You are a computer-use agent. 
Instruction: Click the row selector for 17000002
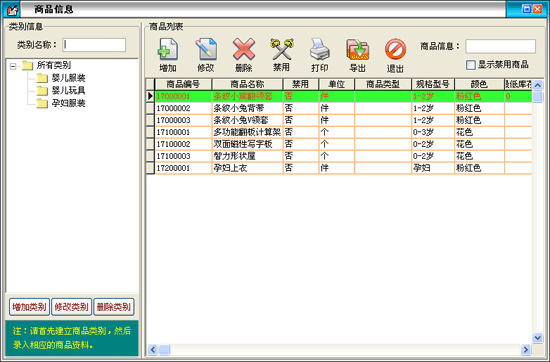(x=150, y=108)
